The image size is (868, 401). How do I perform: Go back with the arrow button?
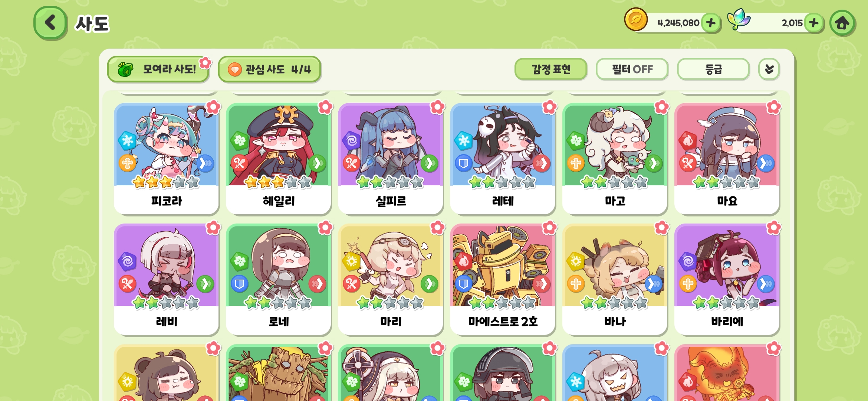50,23
